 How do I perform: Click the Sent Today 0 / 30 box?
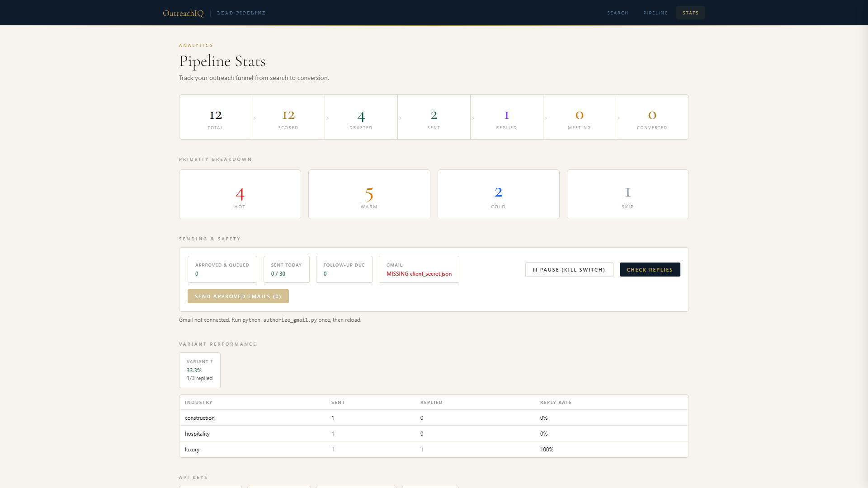pos(287,269)
